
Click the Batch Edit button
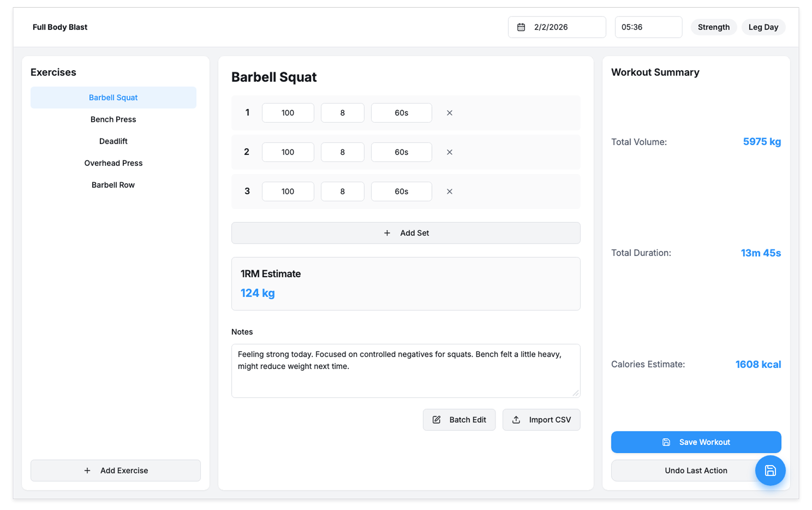459,420
